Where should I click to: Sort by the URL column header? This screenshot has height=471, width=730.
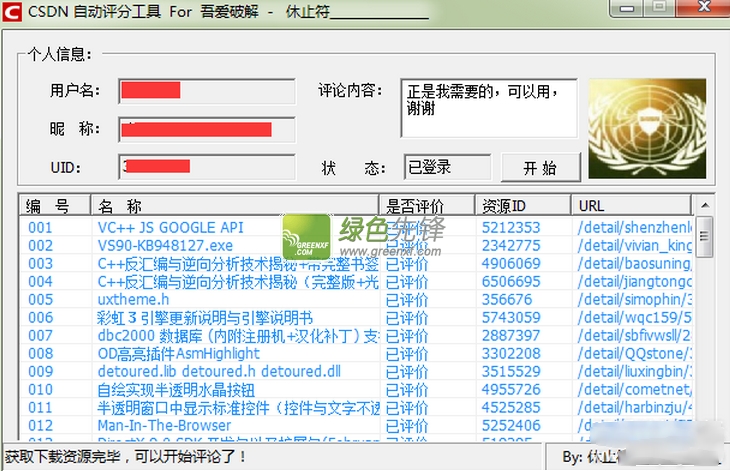tap(631, 205)
